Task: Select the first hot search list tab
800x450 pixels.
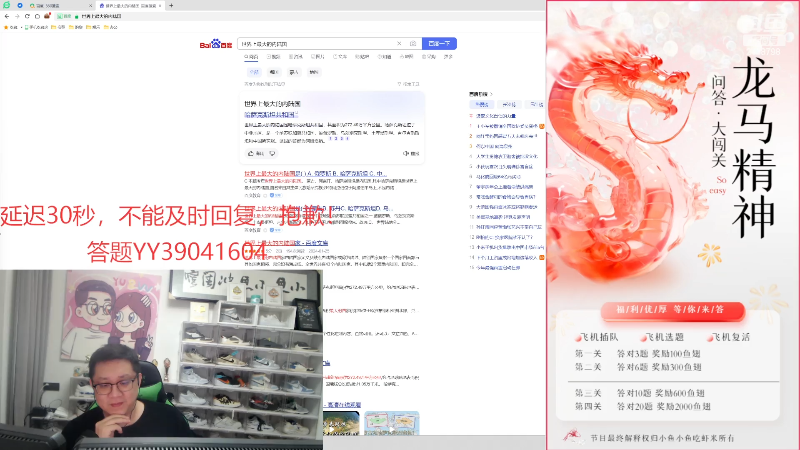Action: 481,105
